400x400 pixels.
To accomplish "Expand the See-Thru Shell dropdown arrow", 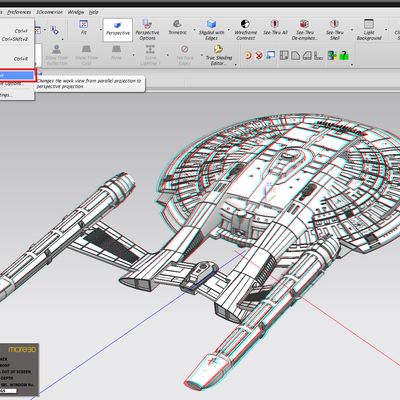I will tap(351, 29).
